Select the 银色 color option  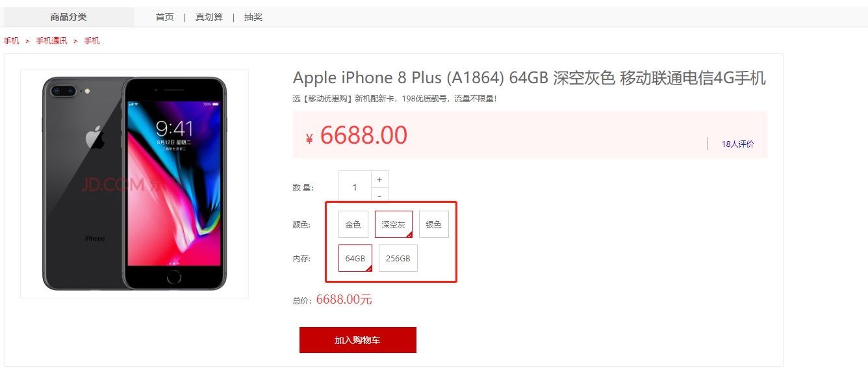(x=433, y=224)
